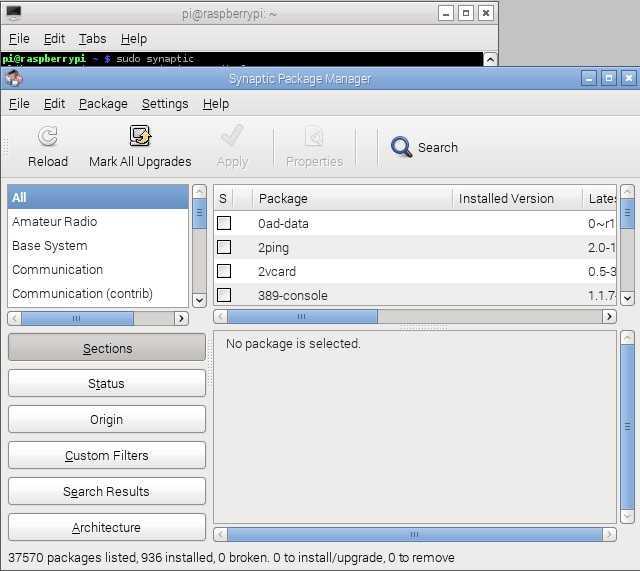640x571 pixels.
Task: Select the 2vcard package name
Action: pos(276,271)
